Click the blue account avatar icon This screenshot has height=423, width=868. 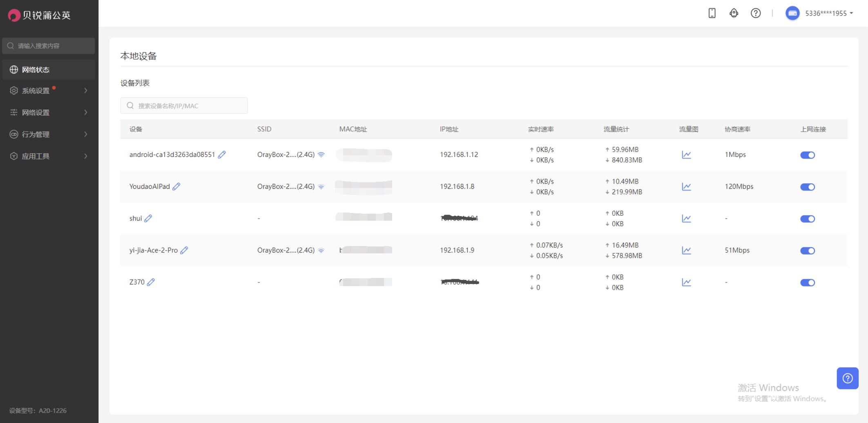point(792,13)
